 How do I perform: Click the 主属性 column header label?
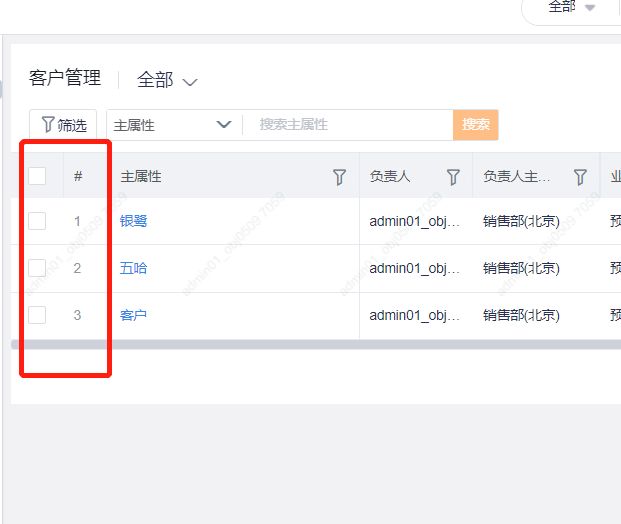tap(141, 177)
